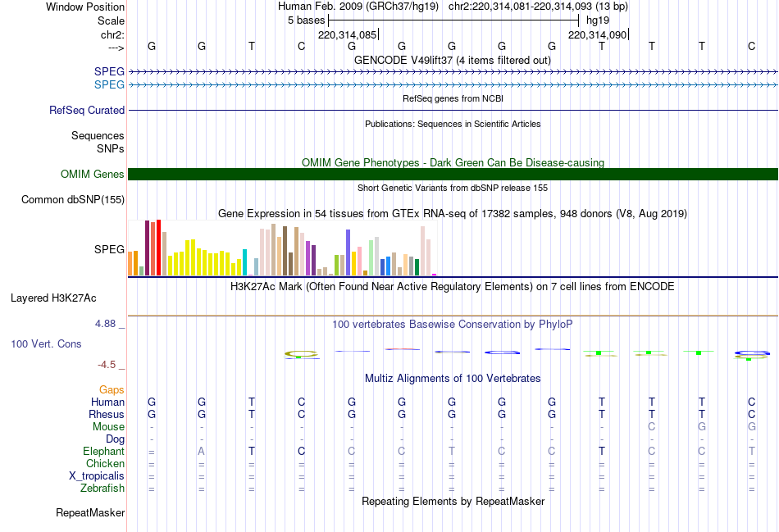Image resolution: width=779 pixels, height=532 pixels.
Task: Click the Sequences subtrack label
Action: click(x=98, y=135)
